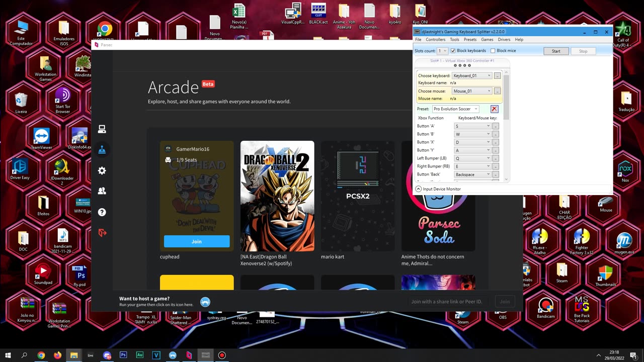Click the detect button next to Choose mouse
644x362 pixels.
pyautogui.click(x=497, y=91)
